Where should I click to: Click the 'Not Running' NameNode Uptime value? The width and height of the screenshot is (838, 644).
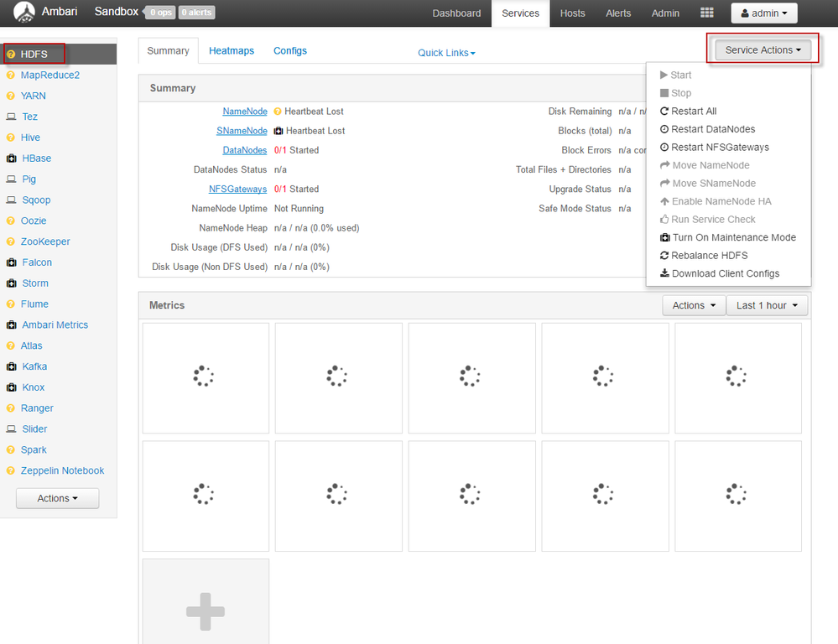point(299,209)
